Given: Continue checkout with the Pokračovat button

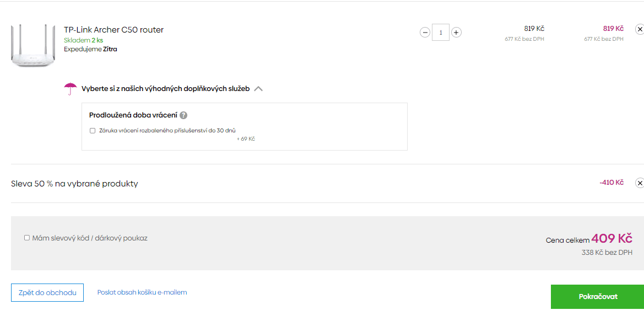Looking at the screenshot, I should [597, 297].
